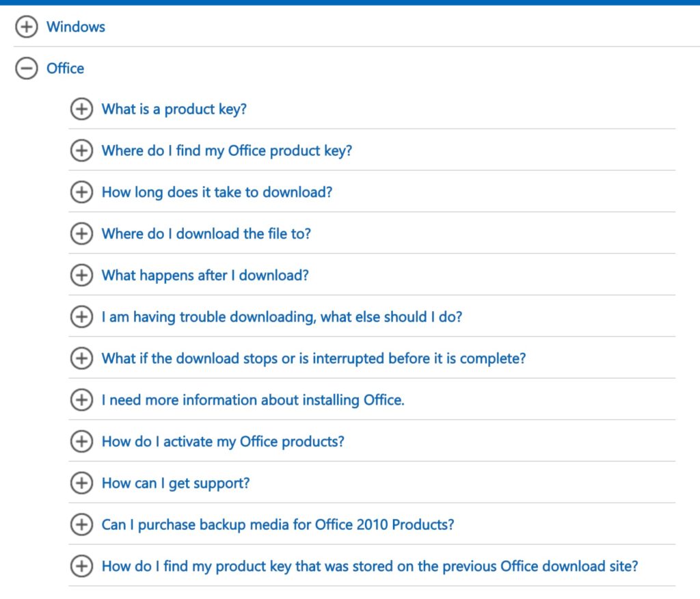Collapse the Office section minus icon
Screen dimensions: 700x599
(27, 68)
